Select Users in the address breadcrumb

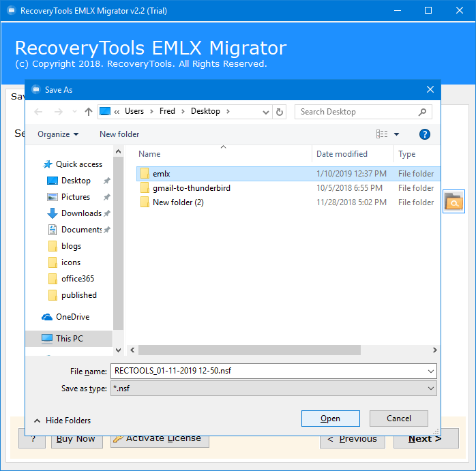(134, 111)
